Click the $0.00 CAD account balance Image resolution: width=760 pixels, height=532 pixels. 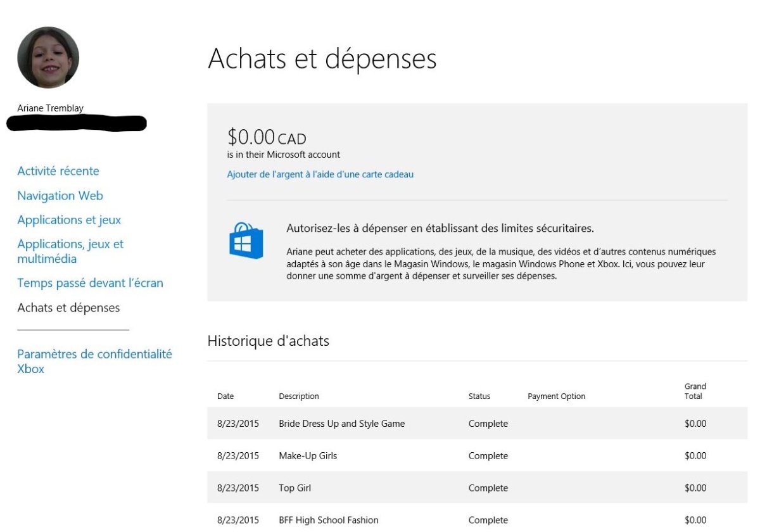click(x=267, y=137)
